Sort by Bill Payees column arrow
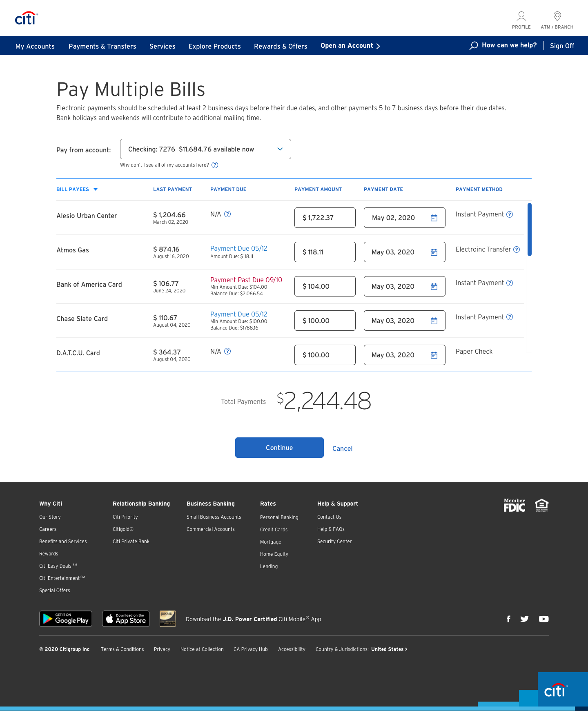The width and height of the screenshot is (588, 711). [96, 189]
